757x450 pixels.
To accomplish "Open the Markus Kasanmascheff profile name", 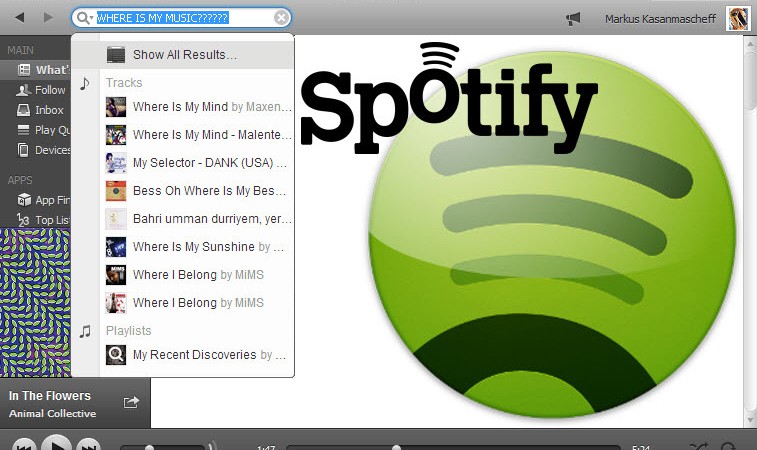I will click(x=660, y=19).
